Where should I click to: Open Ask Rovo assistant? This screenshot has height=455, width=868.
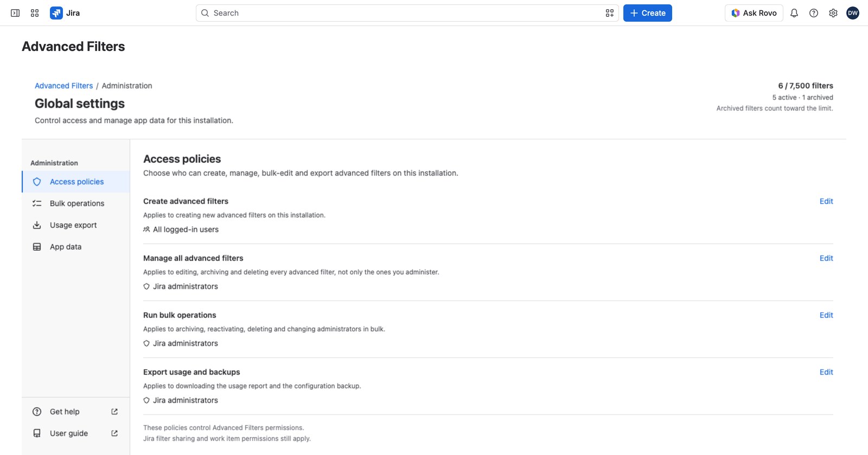pyautogui.click(x=754, y=13)
